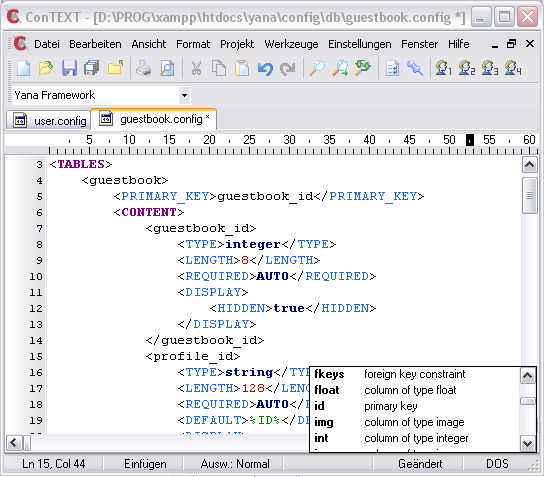Switch to the user.config tab

(x=49, y=121)
